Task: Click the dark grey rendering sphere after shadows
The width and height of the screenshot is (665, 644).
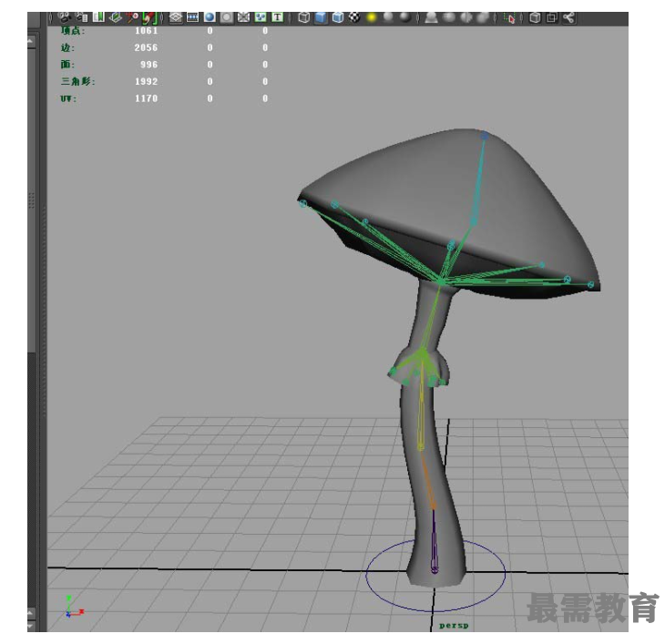Action: tap(405, 17)
